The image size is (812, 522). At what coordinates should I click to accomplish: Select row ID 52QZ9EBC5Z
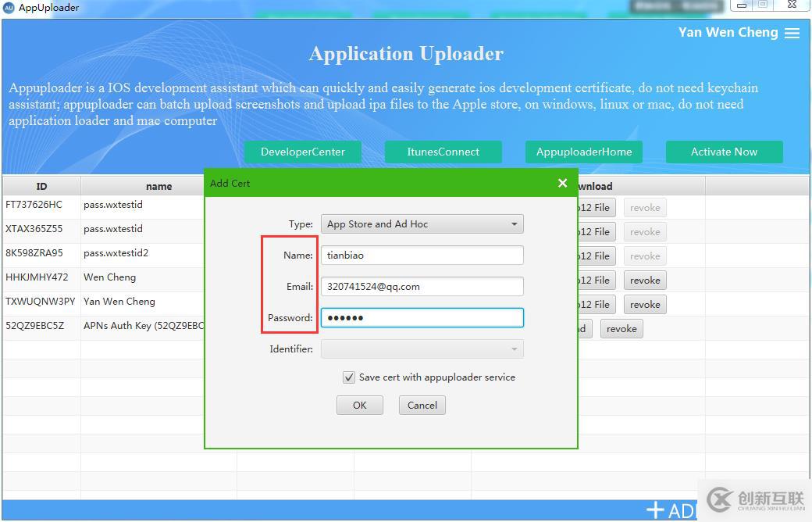tap(34, 326)
